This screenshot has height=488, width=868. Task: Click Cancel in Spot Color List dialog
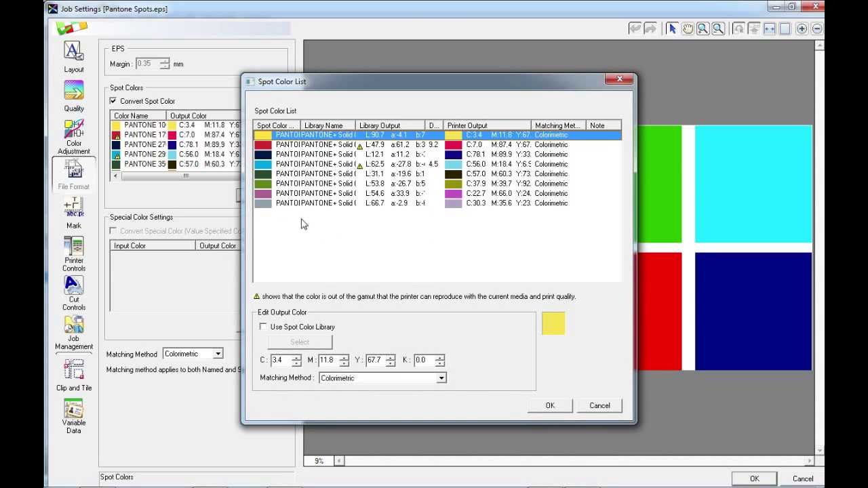599,405
